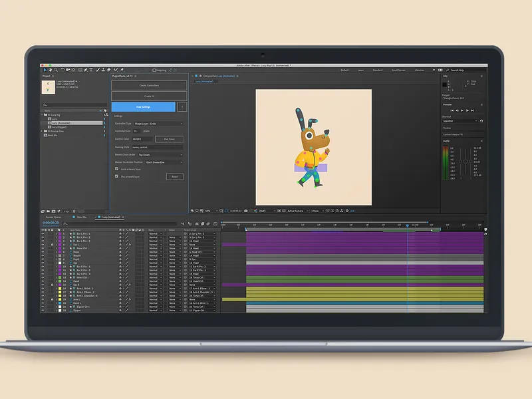Collapse the Lucy Rig folder in Project

(42, 114)
